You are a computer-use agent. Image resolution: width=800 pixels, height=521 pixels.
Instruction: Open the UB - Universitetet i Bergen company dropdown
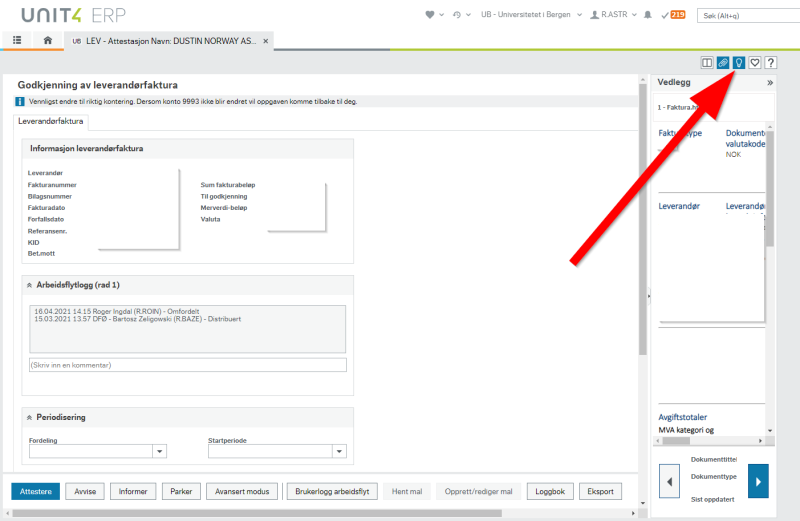[x=531, y=15]
